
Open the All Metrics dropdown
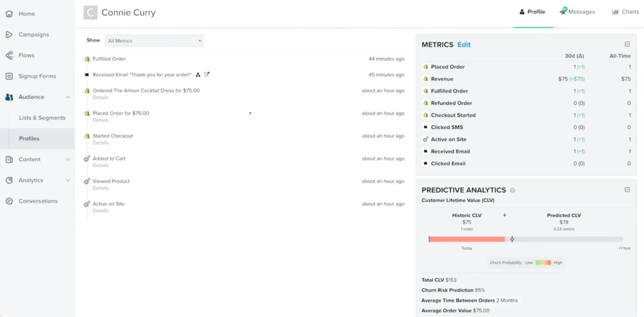coord(154,41)
